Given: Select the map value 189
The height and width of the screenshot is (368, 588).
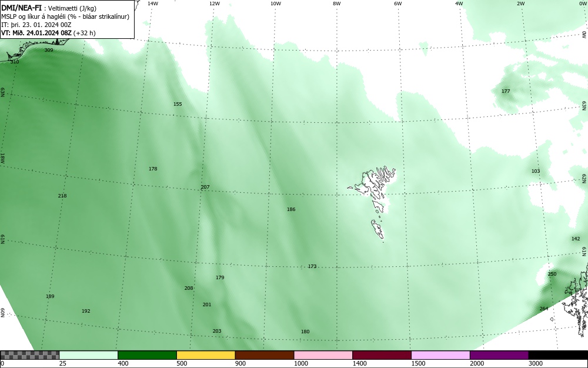Looking at the screenshot, I should [50, 296].
